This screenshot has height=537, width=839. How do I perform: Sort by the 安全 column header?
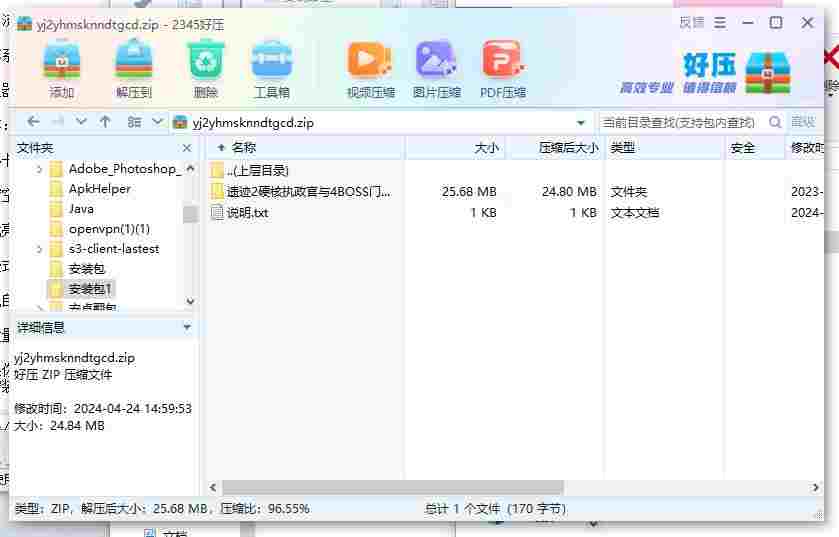756,148
